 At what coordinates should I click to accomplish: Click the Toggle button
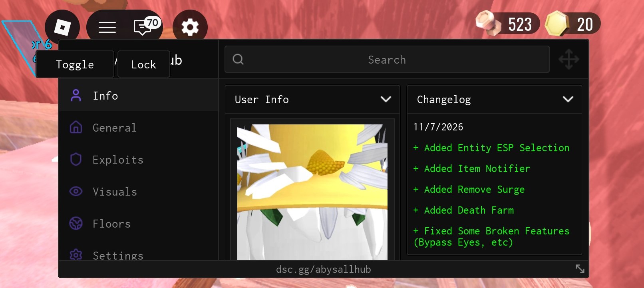75,64
